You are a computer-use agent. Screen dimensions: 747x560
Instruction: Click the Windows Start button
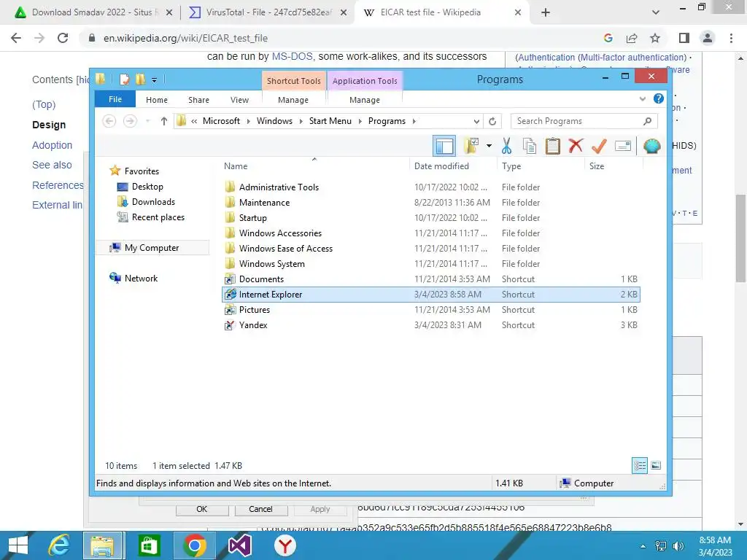18,545
